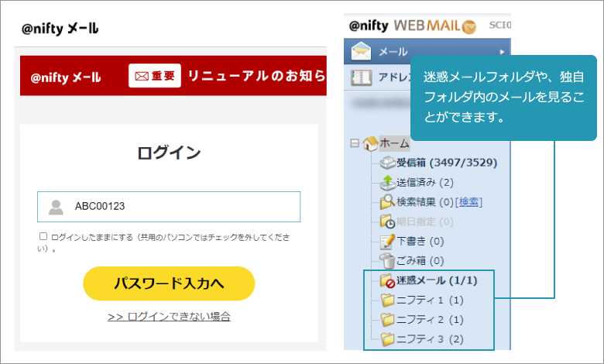Click the @nifty メール page title
The image size is (604, 364).
[x=60, y=29]
